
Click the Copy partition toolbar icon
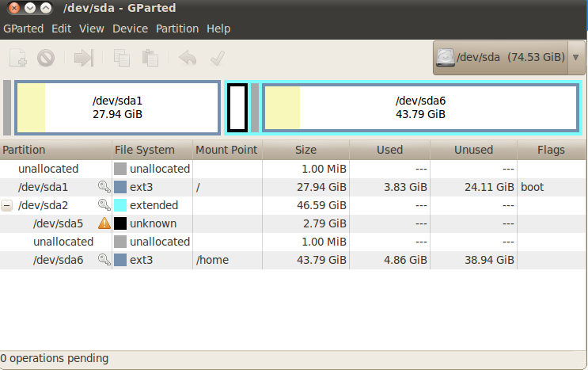pyautogui.click(x=122, y=58)
